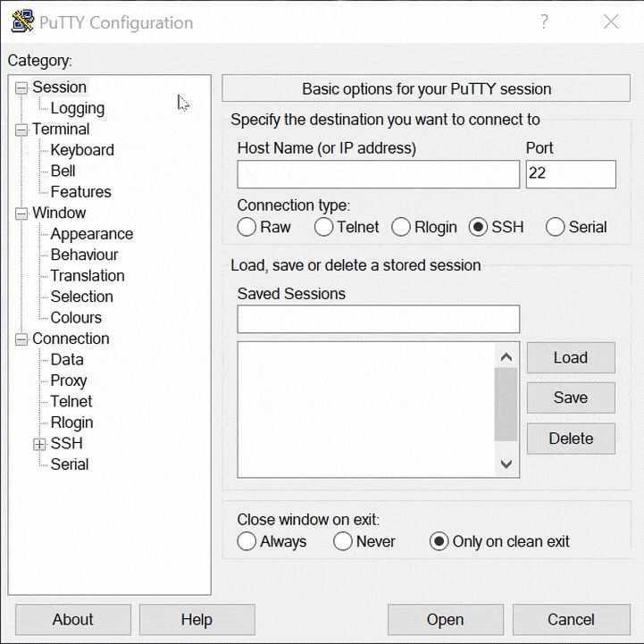The image size is (644, 644).
Task: Expand the SSH tree node
Action: tap(39, 444)
